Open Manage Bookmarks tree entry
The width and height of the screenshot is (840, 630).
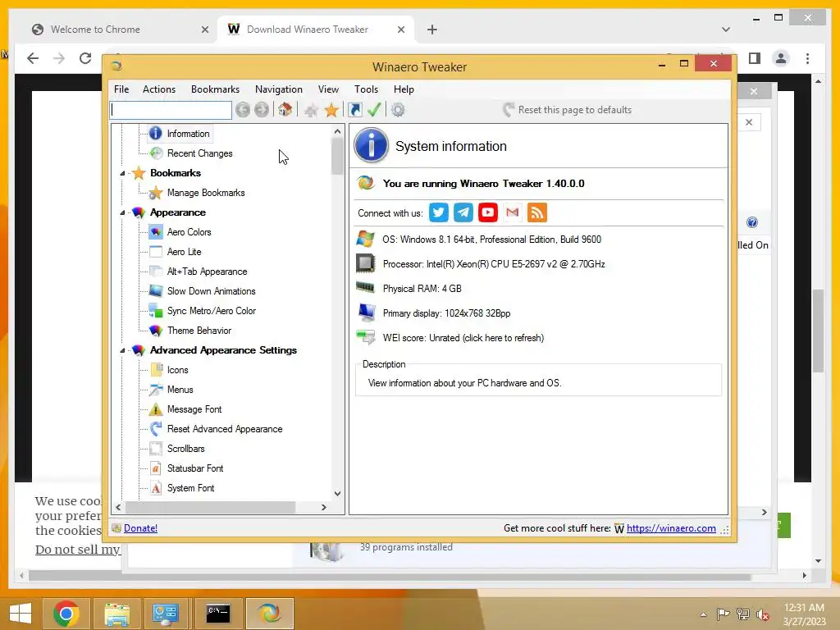click(206, 193)
